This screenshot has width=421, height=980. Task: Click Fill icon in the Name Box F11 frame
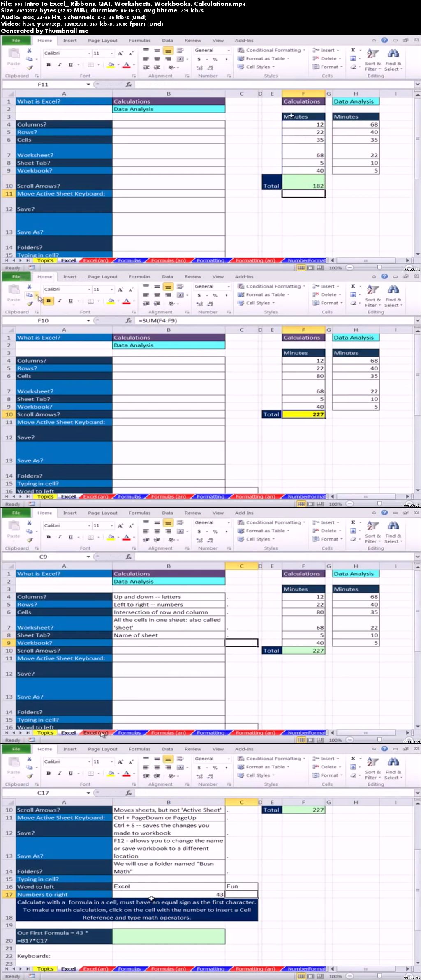click(353, 58)
